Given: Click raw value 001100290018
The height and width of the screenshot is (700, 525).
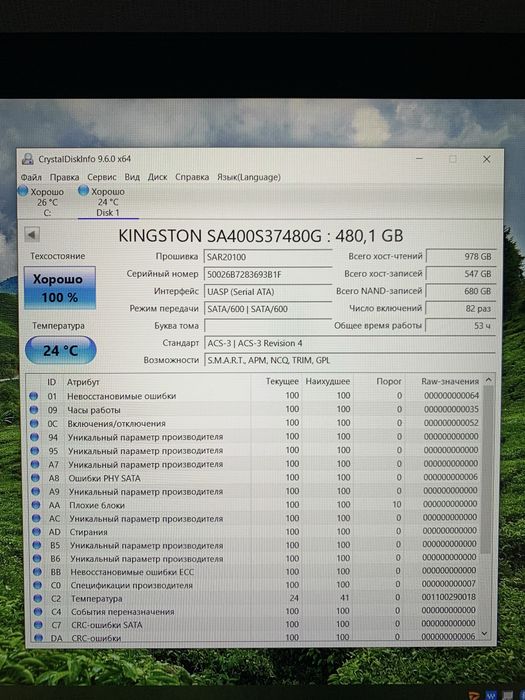Looking at the screenshot, I should tap(448, 597).
